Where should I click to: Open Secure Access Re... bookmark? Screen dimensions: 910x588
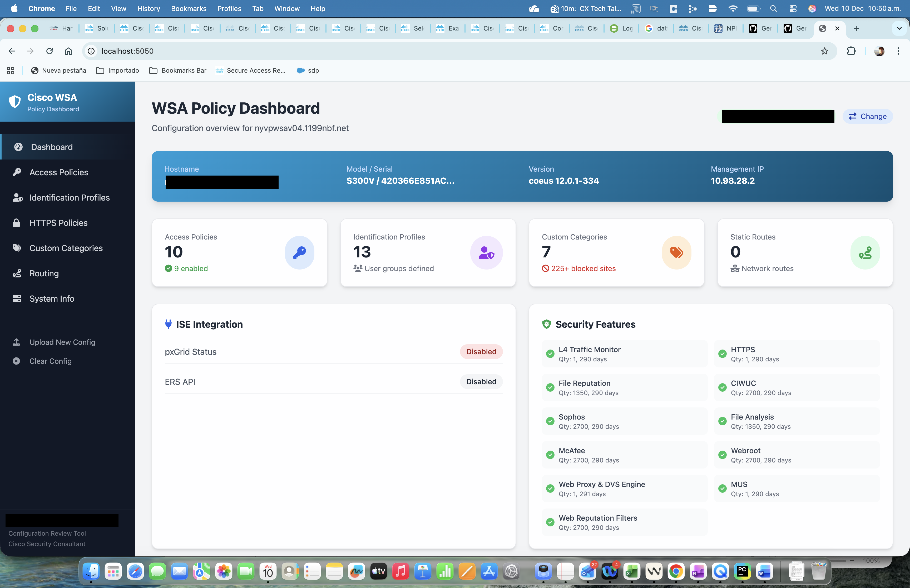(251, 70)
